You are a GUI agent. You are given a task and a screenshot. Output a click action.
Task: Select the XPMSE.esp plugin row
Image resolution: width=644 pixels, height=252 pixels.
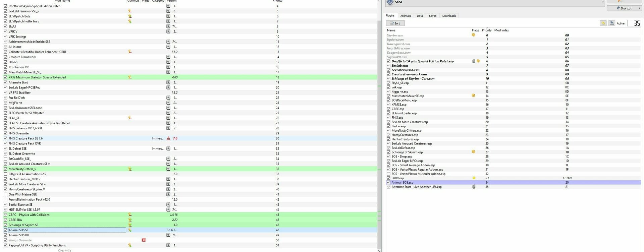(514, 105)
